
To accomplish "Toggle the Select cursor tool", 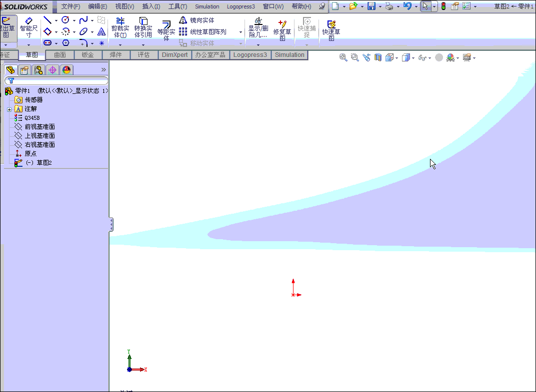I will 425,6.
